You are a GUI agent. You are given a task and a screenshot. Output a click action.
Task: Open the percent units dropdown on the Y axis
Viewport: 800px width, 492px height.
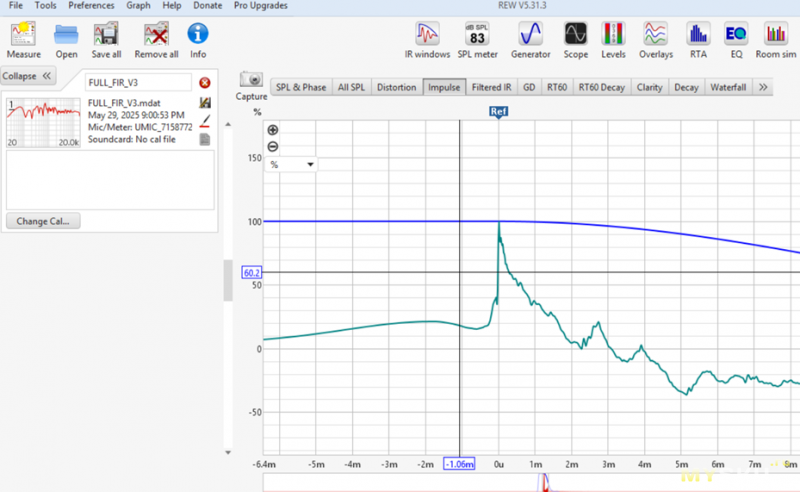tap(291, 164)
